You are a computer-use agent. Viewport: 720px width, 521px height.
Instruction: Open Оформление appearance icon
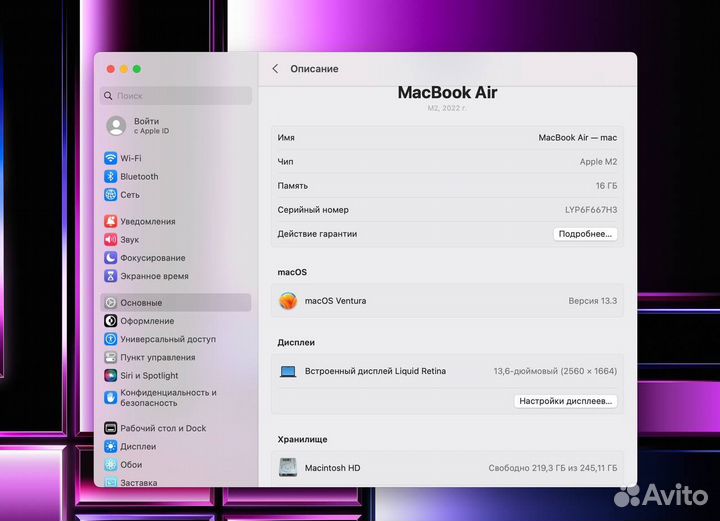click(110, 321)
